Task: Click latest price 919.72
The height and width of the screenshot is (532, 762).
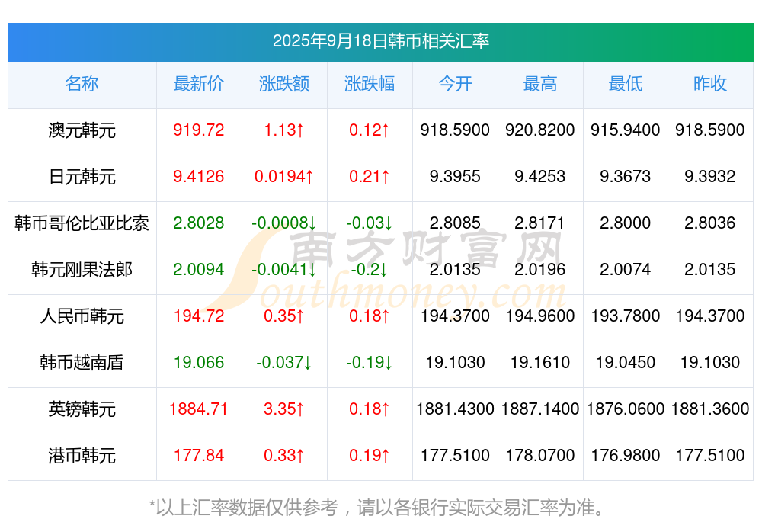Action: 199,130
